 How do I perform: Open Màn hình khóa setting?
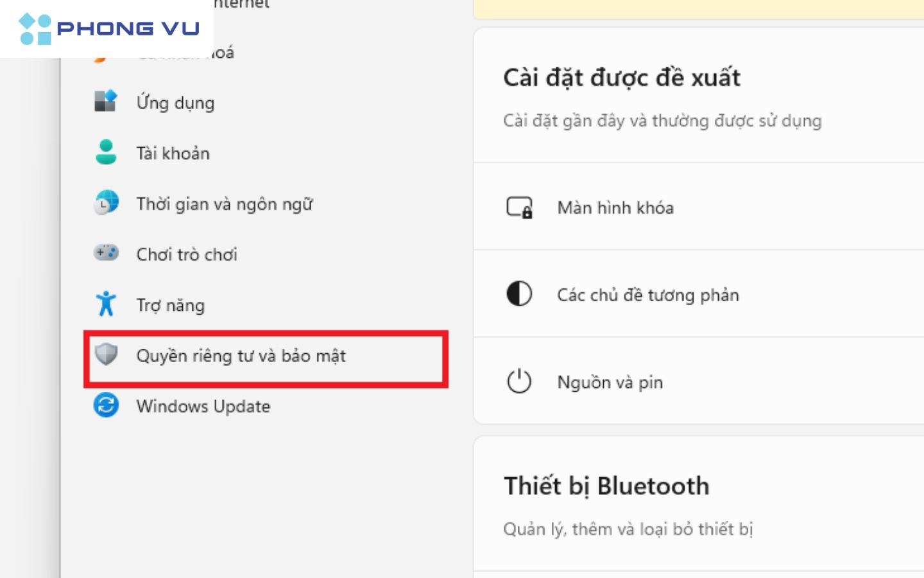tap(699, 207)
